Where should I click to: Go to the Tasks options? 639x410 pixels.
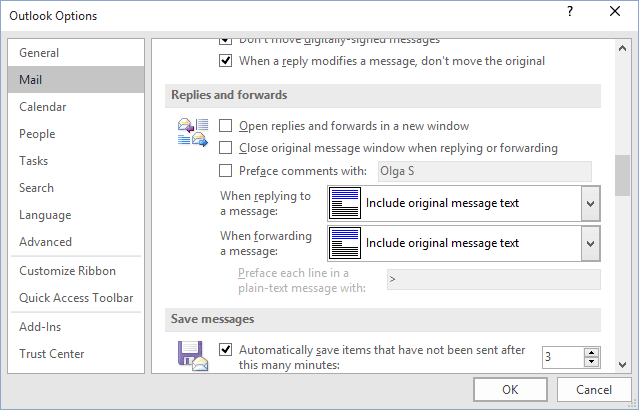76,161
